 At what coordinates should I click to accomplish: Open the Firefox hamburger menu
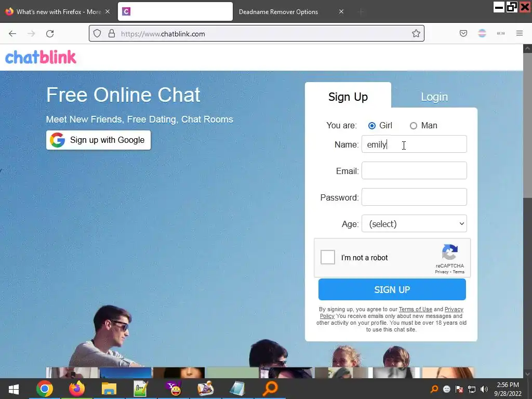520,33
